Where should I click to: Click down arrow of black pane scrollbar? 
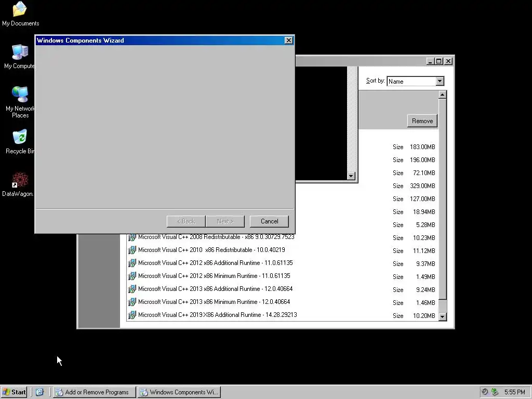coord(351,176)
